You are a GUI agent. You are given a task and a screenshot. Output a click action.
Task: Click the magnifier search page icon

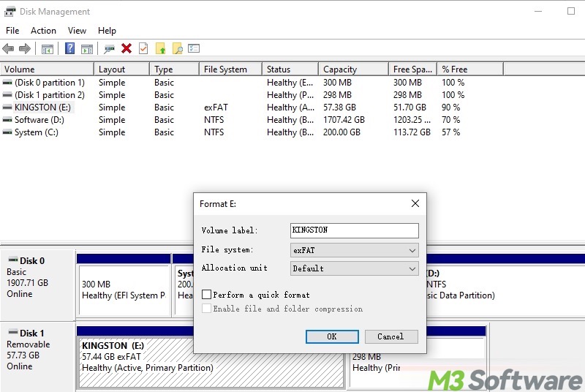click(x=177, y=49)
